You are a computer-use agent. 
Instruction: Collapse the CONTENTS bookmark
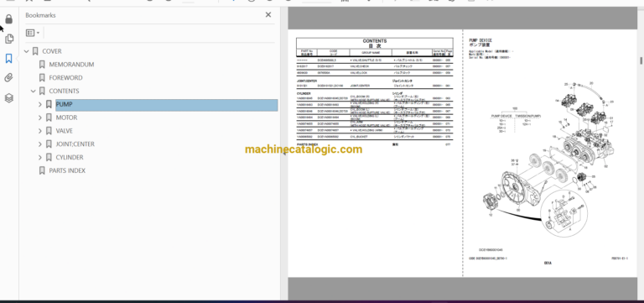pos(34,91)
